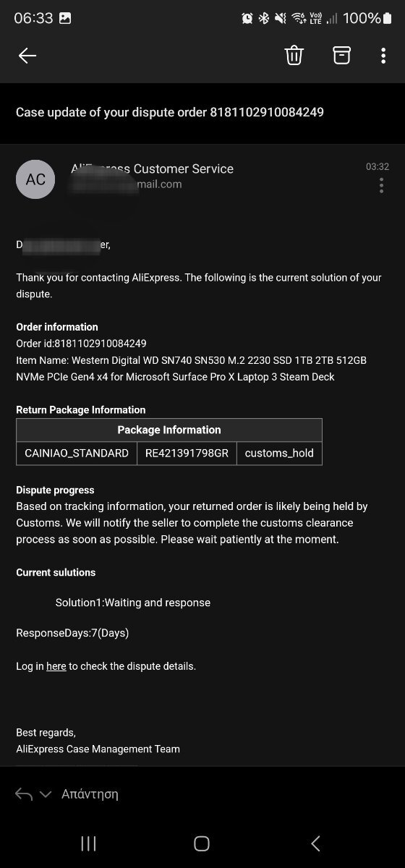Viewport: 405px width, 868px height.
Task: Tap the email subject line
Action: pyautogui.click(x=170, y=112)
